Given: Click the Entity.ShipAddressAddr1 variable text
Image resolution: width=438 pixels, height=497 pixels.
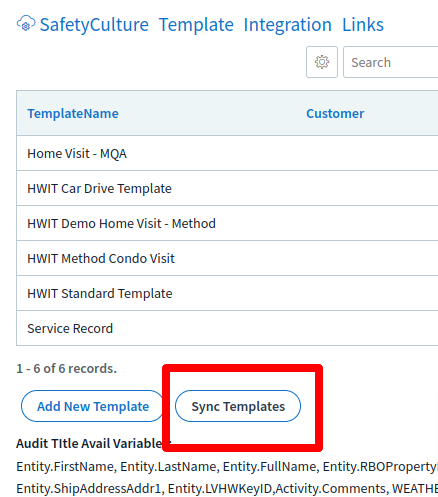Looking at the screenshot, I should point(90,488).
